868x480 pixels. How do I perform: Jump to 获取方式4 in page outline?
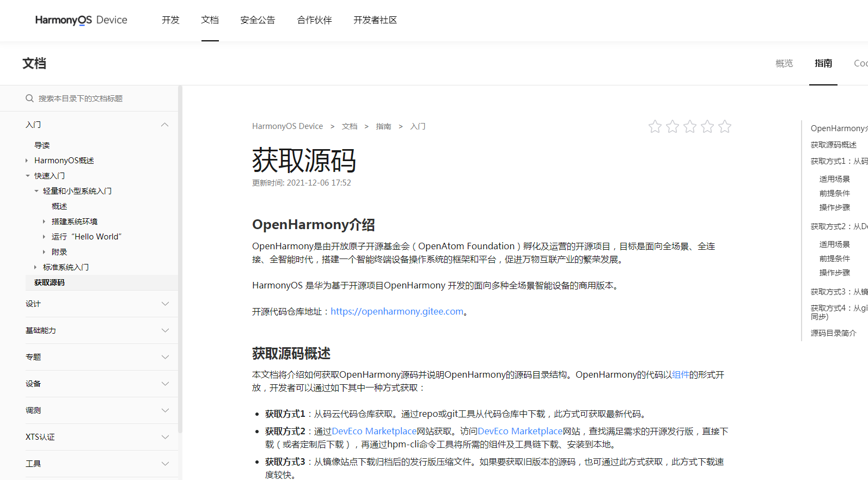click(x=839, y=312)
